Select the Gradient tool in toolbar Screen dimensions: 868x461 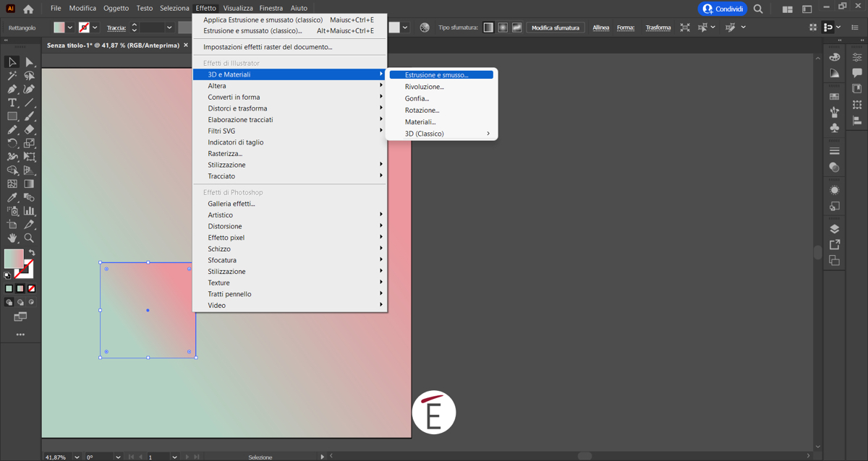pyautogui.click(x=29, y=184)
